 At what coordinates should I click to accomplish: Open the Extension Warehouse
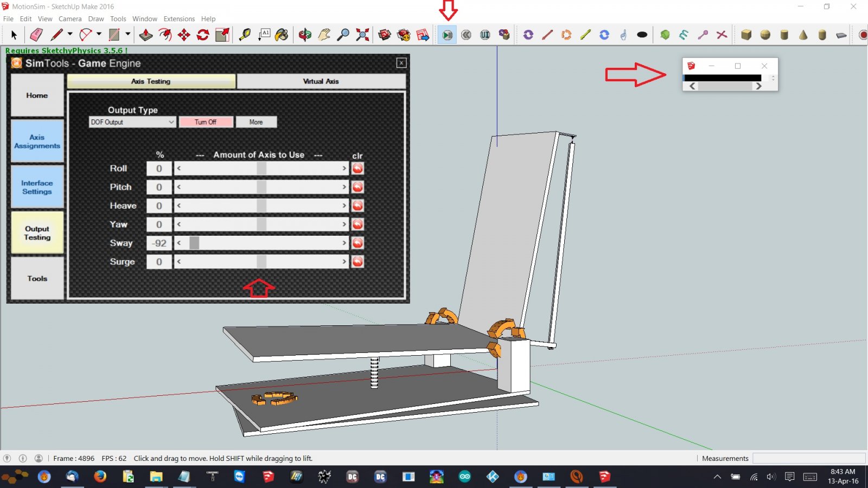click(x=404, y=35)
